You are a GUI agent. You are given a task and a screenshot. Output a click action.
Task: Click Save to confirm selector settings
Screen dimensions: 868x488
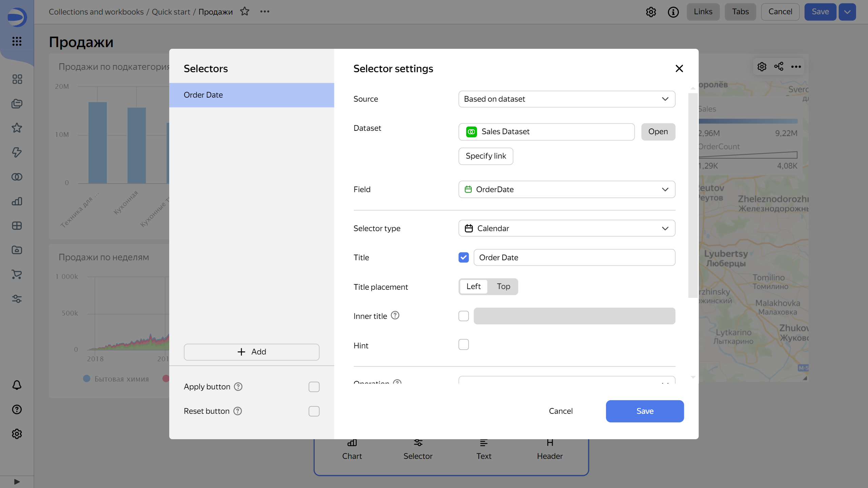pyautogui.click(x=645, y=411)
